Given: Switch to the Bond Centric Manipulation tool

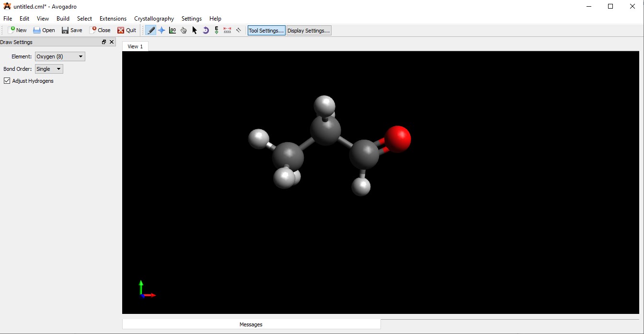Looking at the screenshot, I should [172, 30].
